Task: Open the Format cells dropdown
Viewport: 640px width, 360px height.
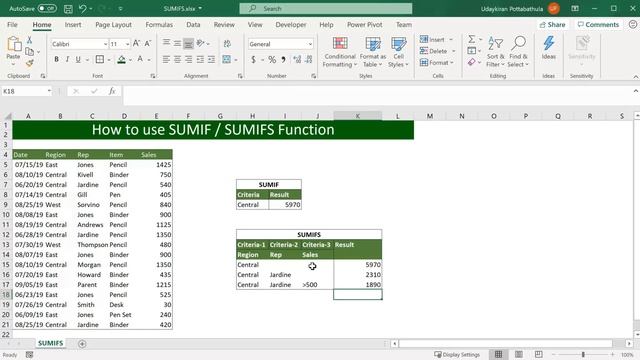Action: click(x=437, y=62)
